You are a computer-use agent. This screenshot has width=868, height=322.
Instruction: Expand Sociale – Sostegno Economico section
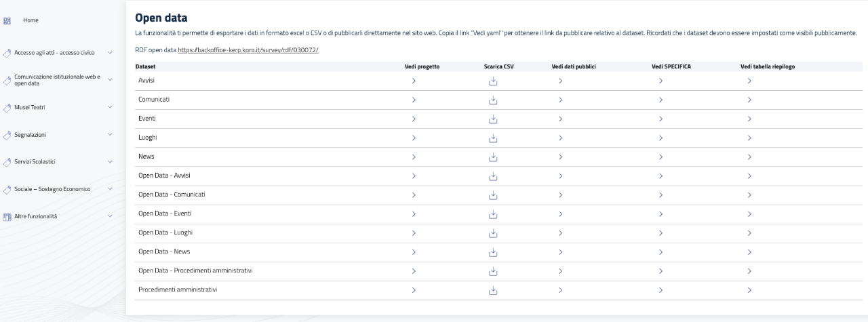click(x=110, y=189)
